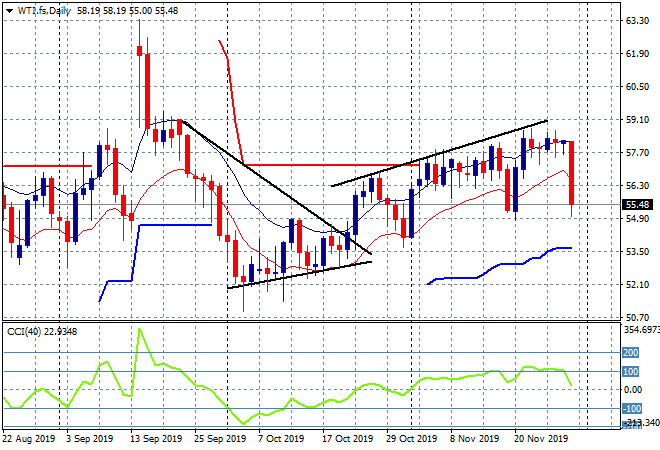The height and width of the screenshot is (450, 660).
Task: Click the green CCI oscillator line peak
Action: (x=137, y=330)
